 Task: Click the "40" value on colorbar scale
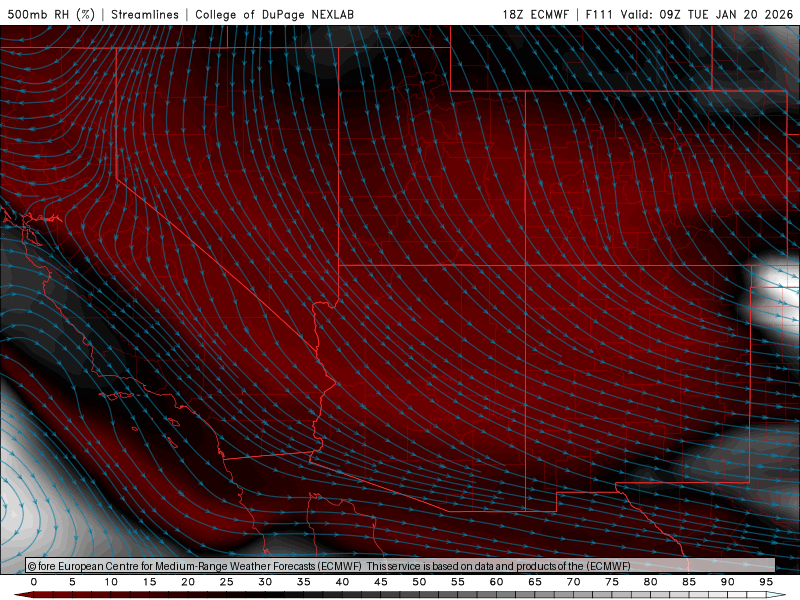tap(342, 582)
